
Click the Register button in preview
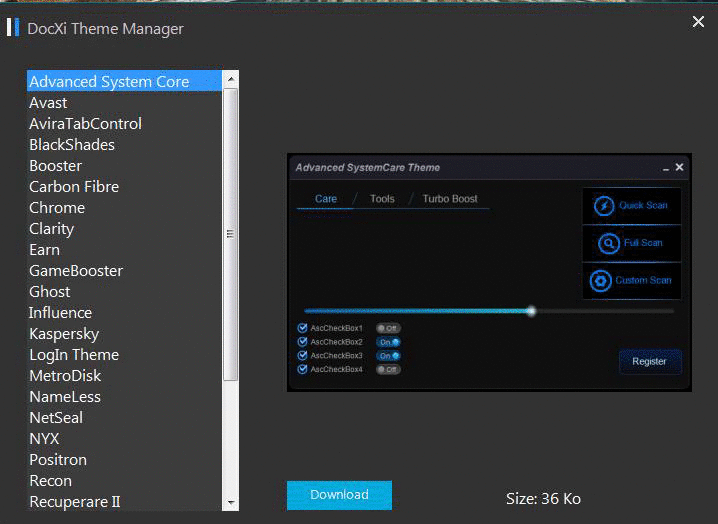point(649,361)
